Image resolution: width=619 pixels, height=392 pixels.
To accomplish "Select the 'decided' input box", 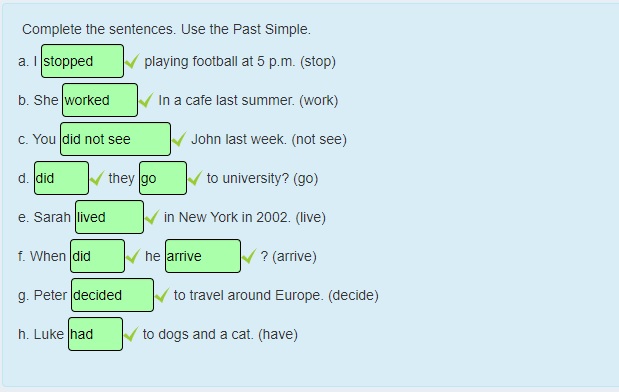I will [x=113, y=295].
